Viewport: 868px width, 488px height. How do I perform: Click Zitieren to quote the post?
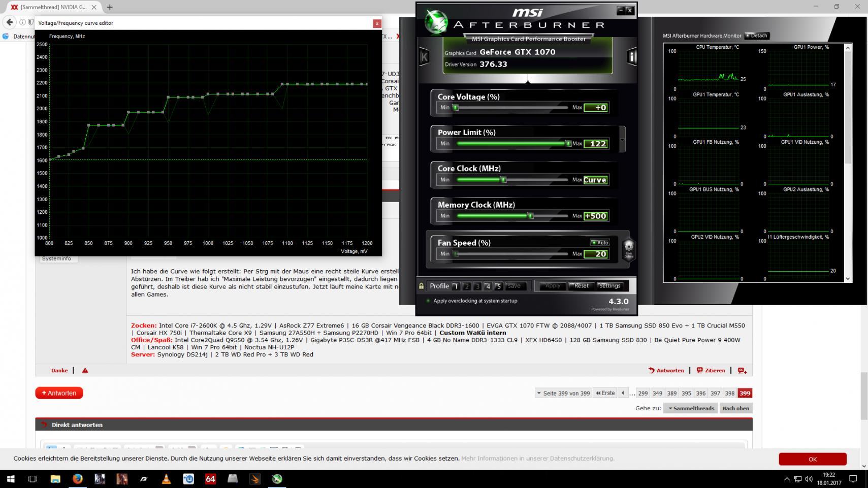[x=711, y=370]
